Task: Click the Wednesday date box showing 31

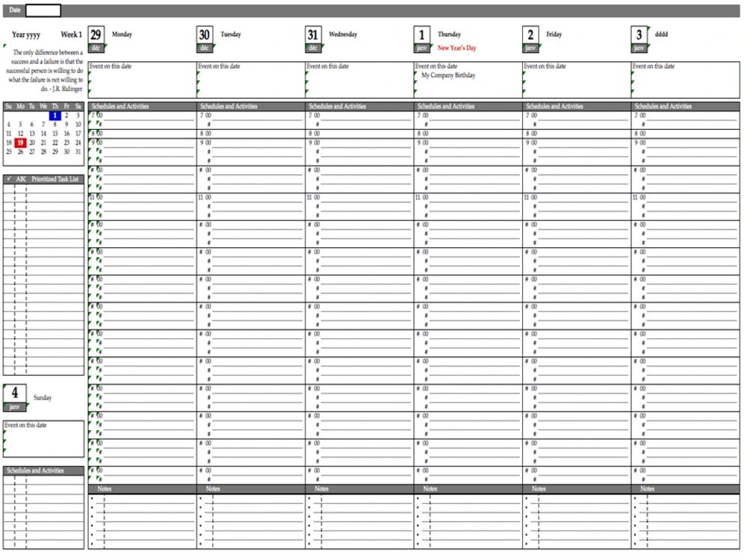Action: point(313,35)
